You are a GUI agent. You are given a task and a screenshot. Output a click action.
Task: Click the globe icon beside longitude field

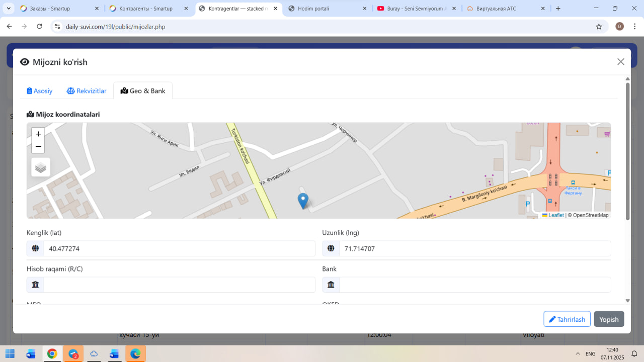(331, 248)
